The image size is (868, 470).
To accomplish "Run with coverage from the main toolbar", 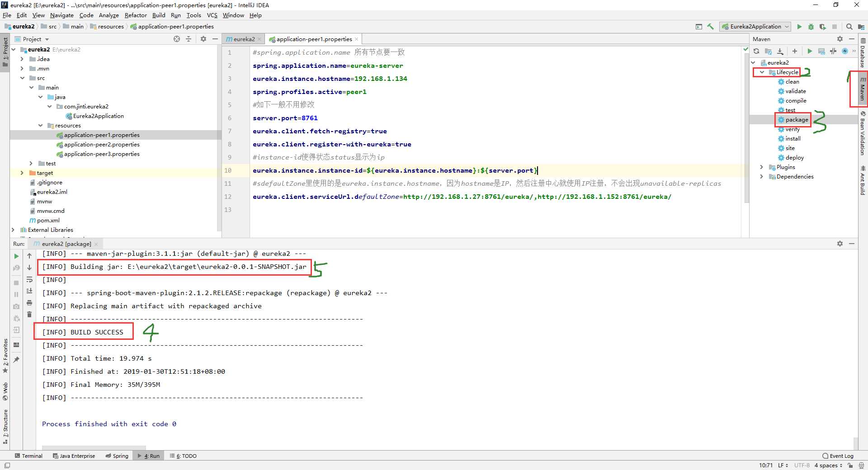I will (823, 27).
